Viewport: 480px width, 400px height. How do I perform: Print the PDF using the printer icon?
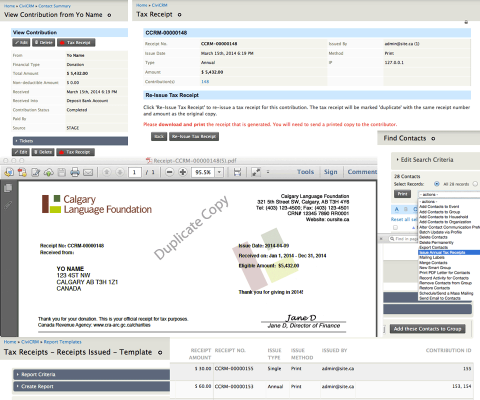pos(75,172)
